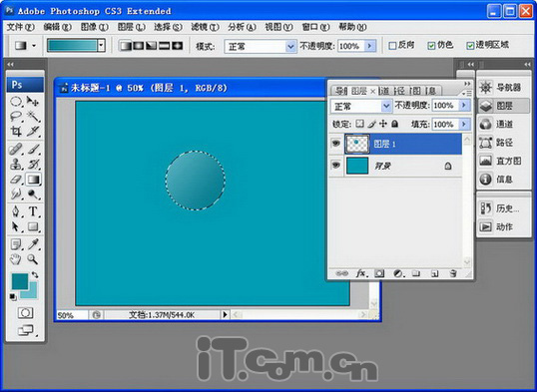
Task: Select the Brush tool
Action: coord(33,150)
